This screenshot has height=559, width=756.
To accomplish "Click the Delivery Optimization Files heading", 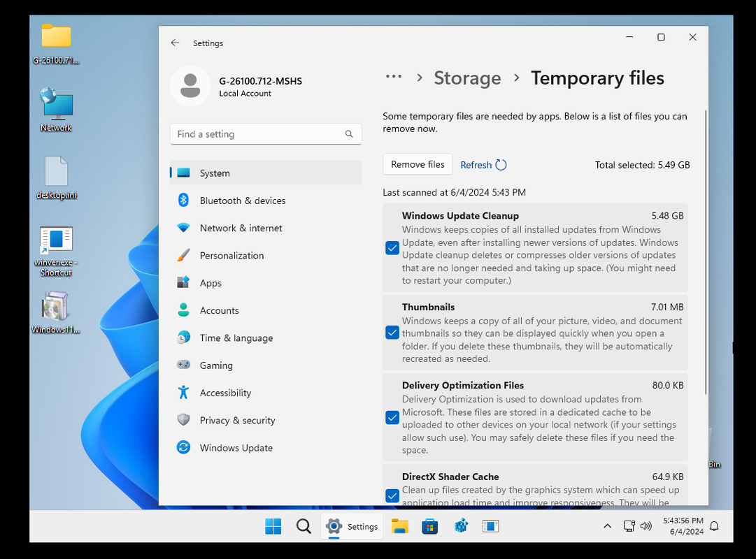I will point(463,385).
